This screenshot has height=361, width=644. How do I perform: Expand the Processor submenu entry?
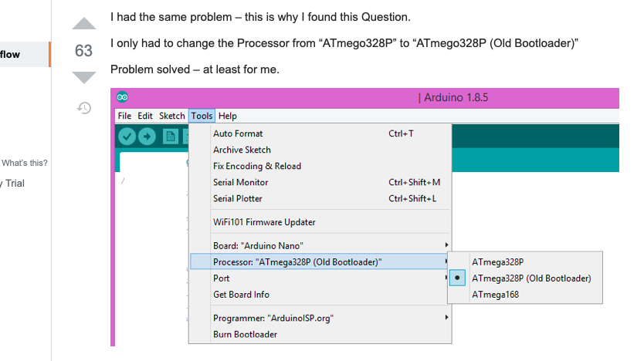[320, 261]
